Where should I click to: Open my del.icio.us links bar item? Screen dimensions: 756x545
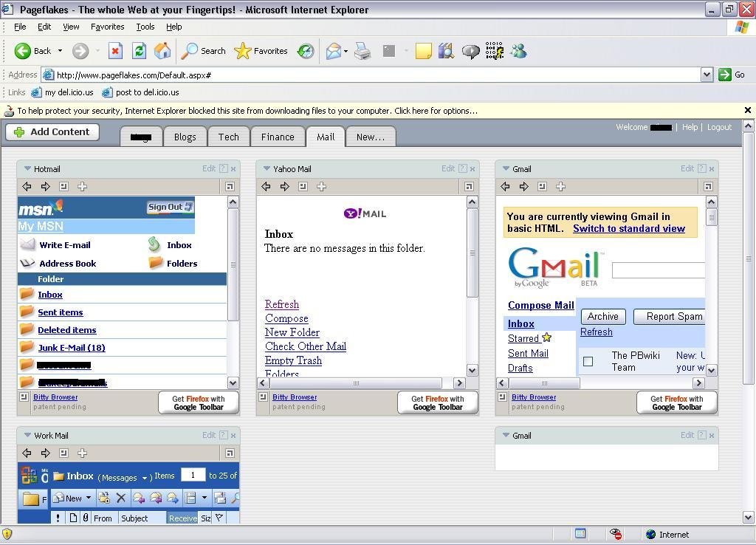pos(62,92)
